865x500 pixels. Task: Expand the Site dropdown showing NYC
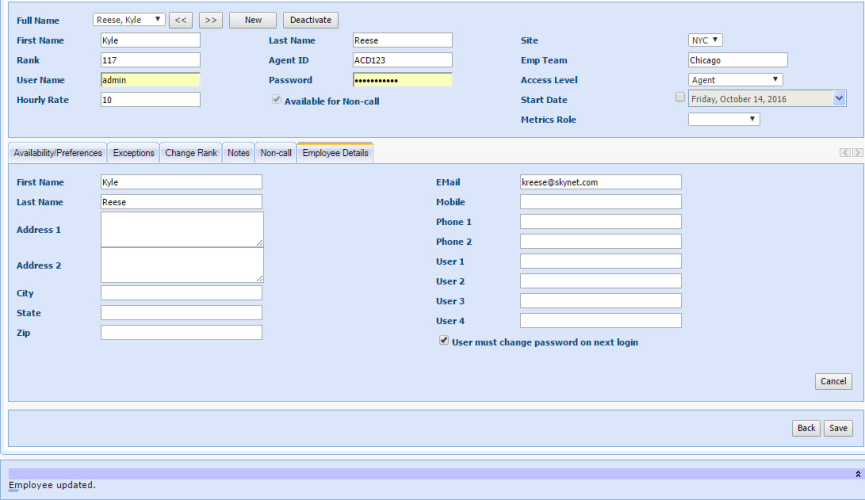click(x=705, y=40)
